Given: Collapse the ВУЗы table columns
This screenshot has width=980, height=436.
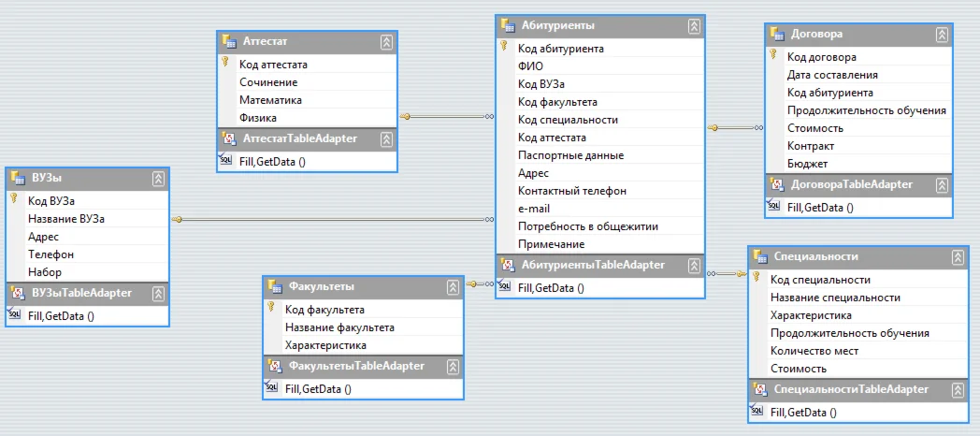Looking at the screenshot, I should [158, 179].
